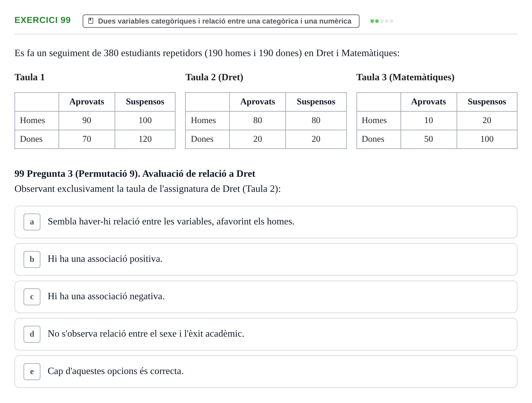The image size is (532, 403).
Task: Choose answer 'No s'observa relació entre el sexe'
Action: [266, 334]
